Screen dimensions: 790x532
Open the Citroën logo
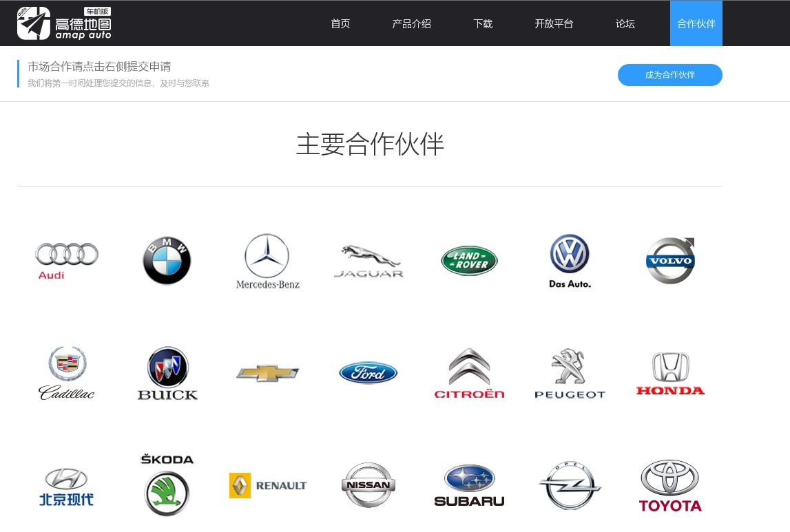click(469, 374)
